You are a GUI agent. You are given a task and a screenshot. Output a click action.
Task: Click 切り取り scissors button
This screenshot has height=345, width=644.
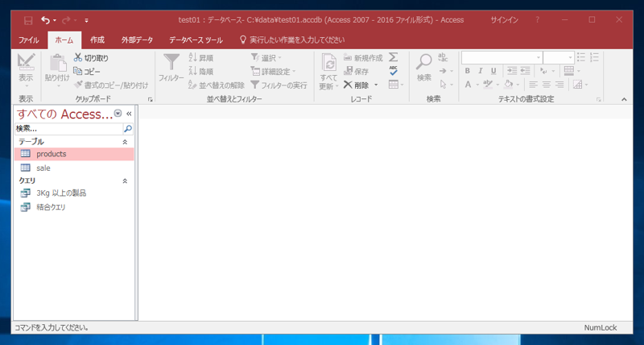click(91, 58)
